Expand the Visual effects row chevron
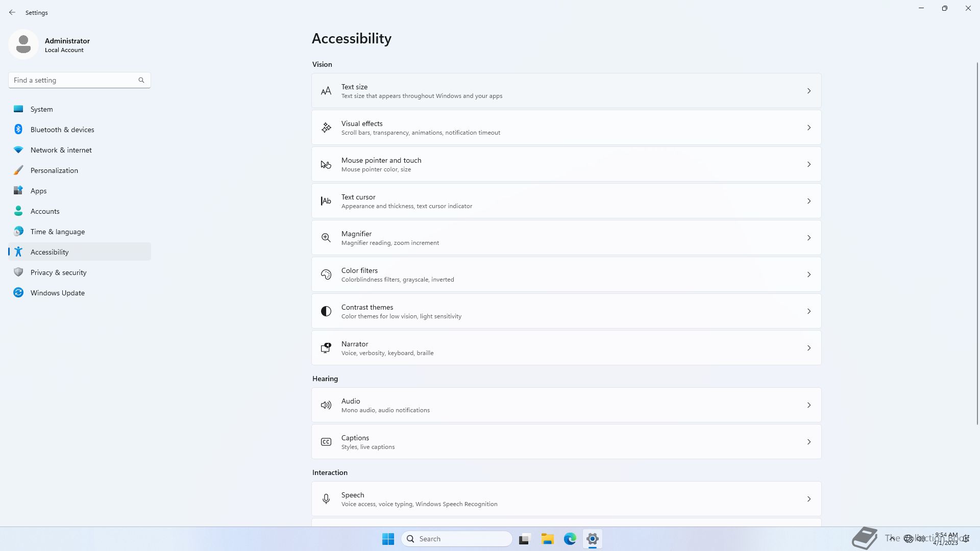Screen dimensions: 980x551 [x=809, y=128]
